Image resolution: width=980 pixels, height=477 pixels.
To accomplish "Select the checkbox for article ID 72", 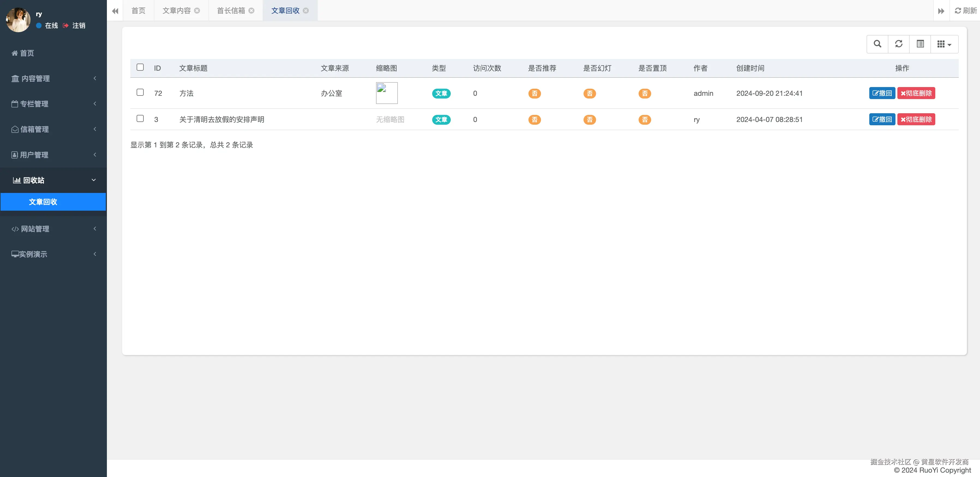I will (140, 93).
